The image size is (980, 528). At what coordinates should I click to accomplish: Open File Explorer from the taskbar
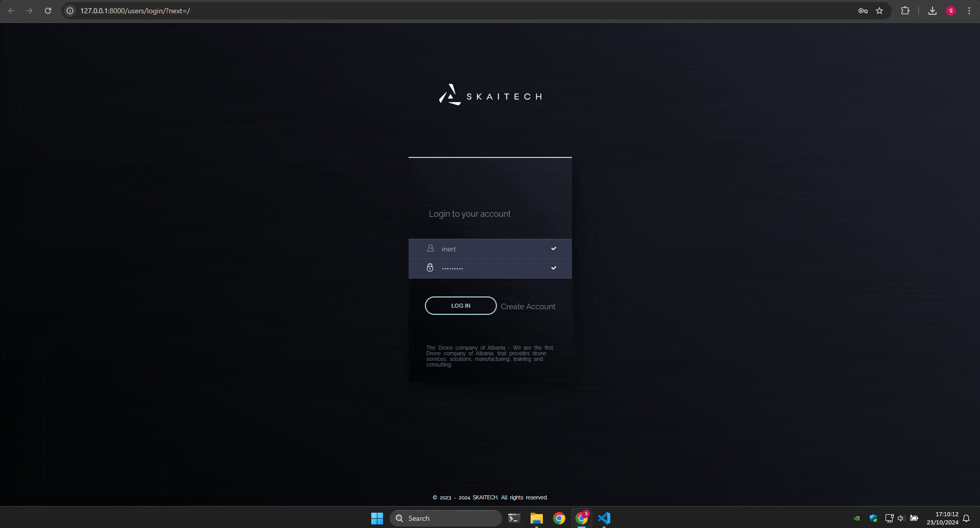tap(536, 518)
